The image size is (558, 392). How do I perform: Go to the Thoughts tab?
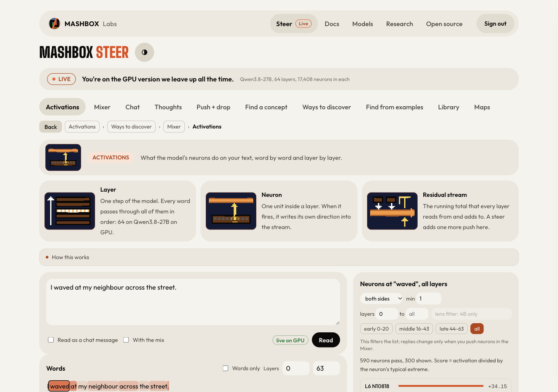(168, 107)
